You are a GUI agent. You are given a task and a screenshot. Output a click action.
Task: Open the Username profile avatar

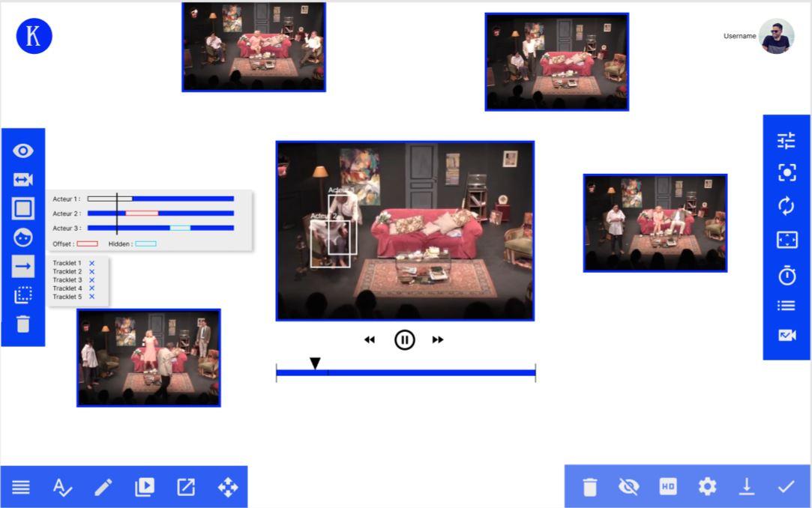(x=776, y=36)
